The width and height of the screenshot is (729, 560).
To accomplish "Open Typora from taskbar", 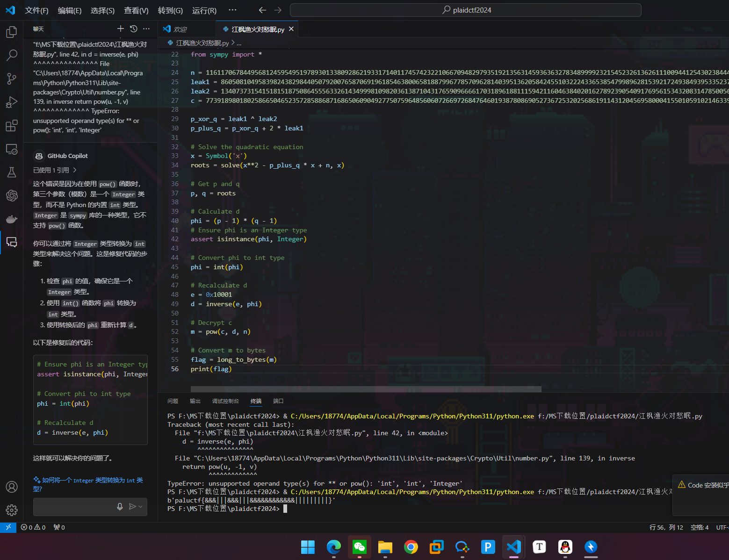I will pyautogui.click(x=540, y=547).
